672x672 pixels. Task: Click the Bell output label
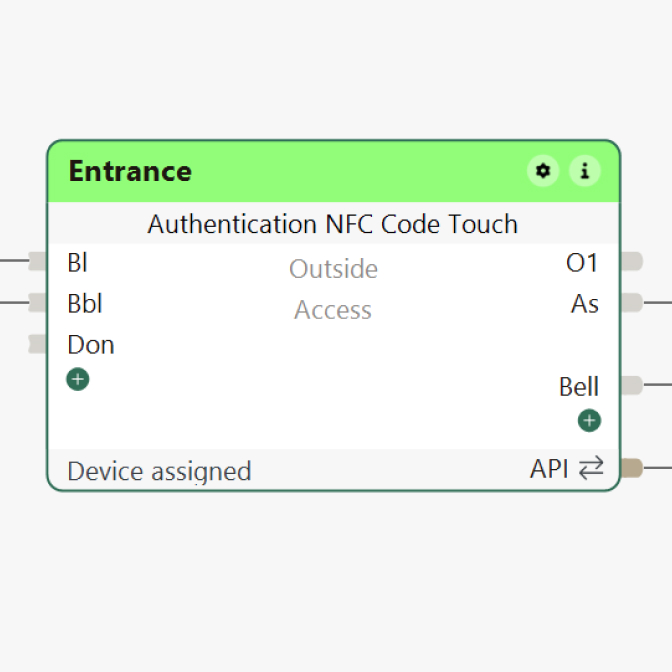coord(579,386)
